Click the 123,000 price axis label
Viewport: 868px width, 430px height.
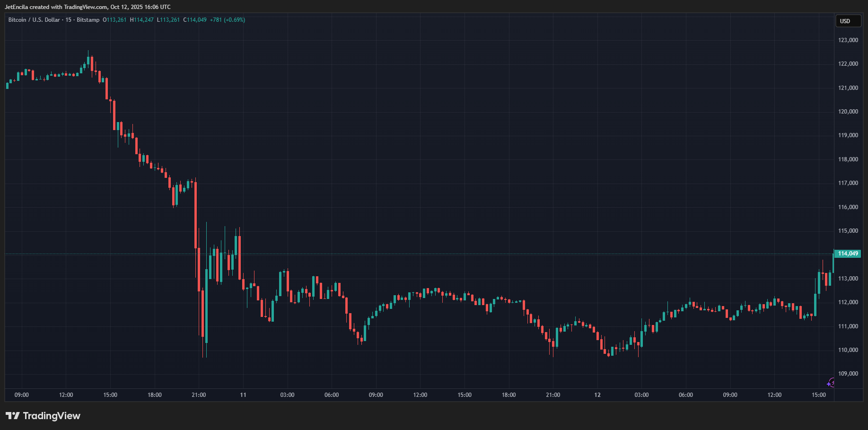(848, 40)
